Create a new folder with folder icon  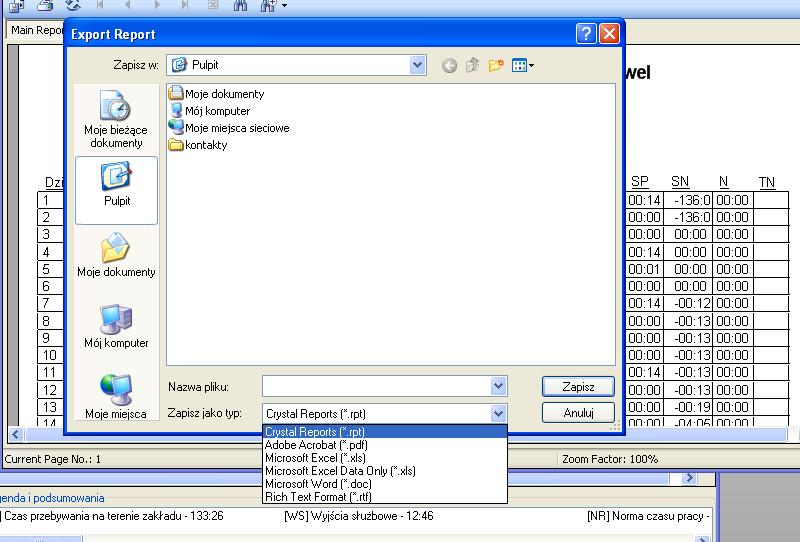point(495,65)
